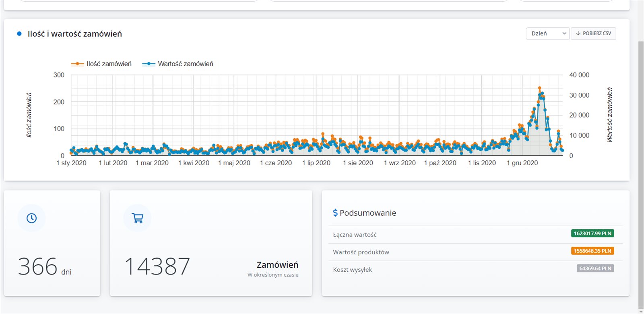Select the Koszt wysyłek row label

352,270
